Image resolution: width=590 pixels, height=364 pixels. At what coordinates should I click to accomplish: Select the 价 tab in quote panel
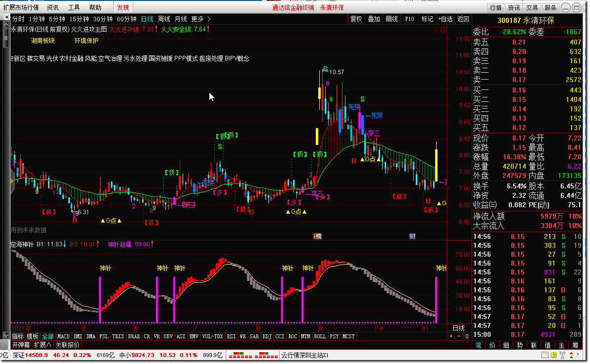click(x=492, y=345)
